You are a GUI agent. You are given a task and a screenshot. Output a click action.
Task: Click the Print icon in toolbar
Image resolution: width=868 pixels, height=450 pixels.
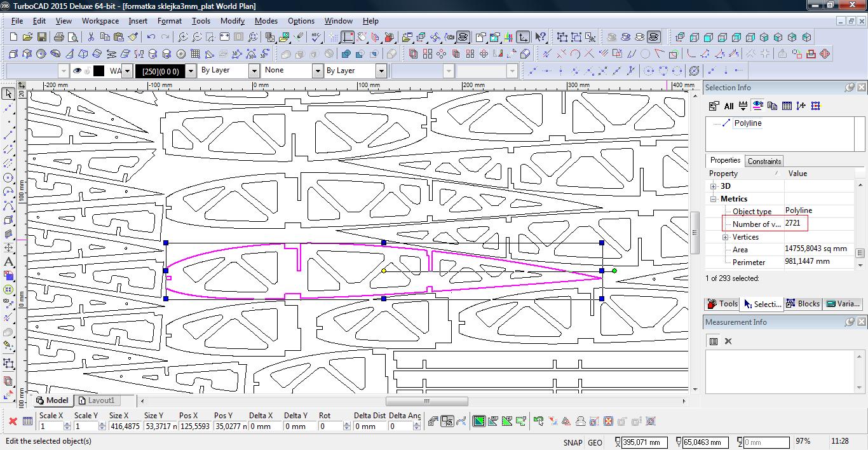pos(60,37)
